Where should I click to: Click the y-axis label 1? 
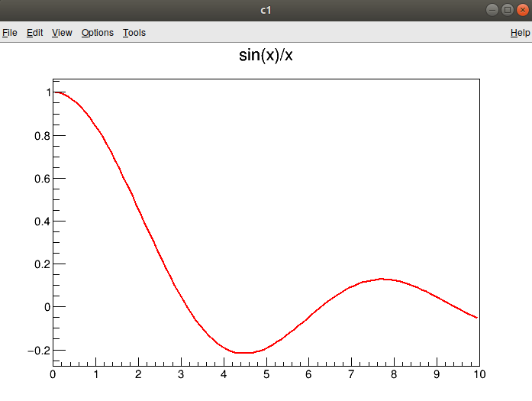49,92
